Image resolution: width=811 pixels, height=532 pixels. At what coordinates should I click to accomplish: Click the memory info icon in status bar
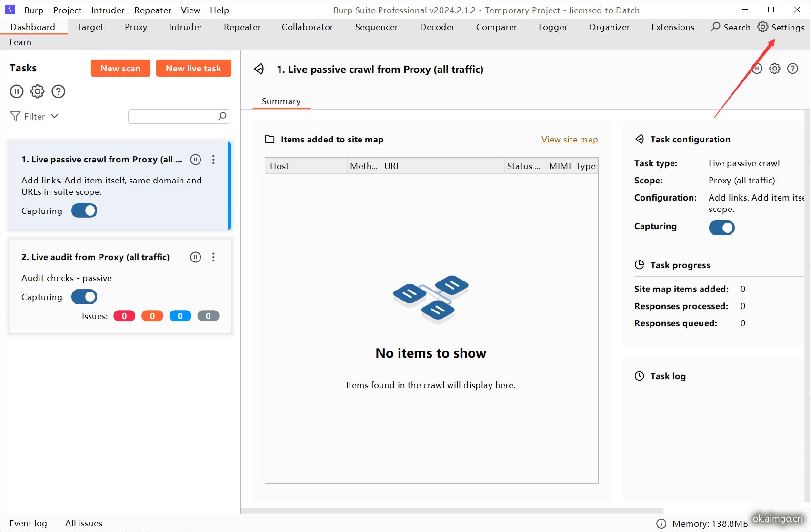point(661,523)
